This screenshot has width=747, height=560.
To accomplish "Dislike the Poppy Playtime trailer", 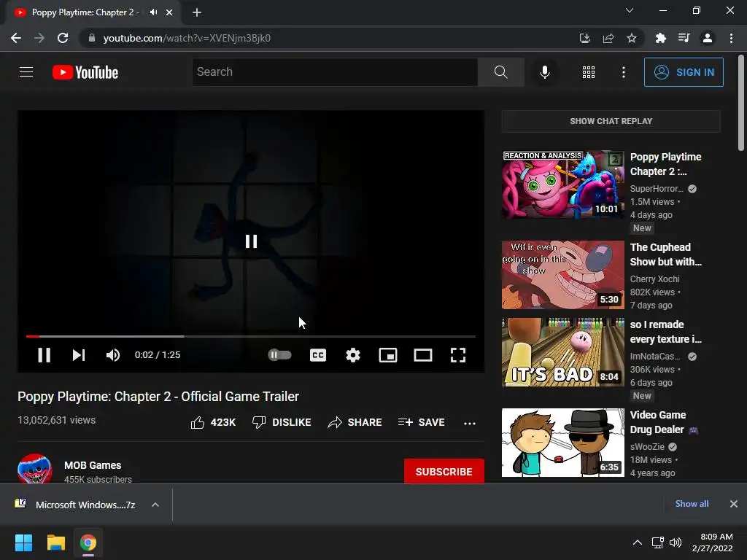I will (282, 422).
